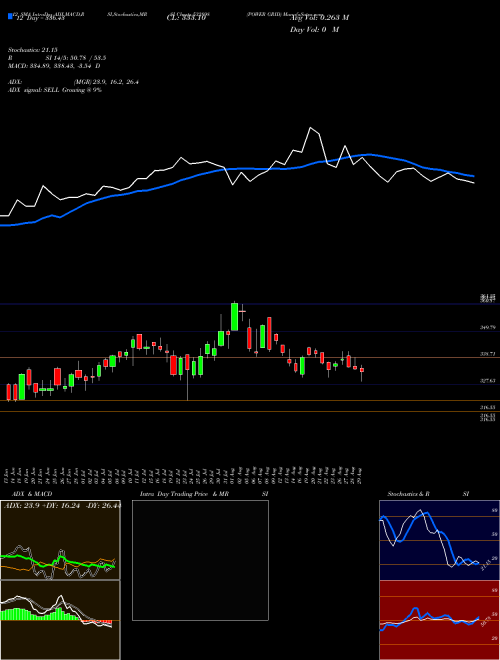Click the 327.63 price level label
500x660 pixels.
tap(488, 381)
